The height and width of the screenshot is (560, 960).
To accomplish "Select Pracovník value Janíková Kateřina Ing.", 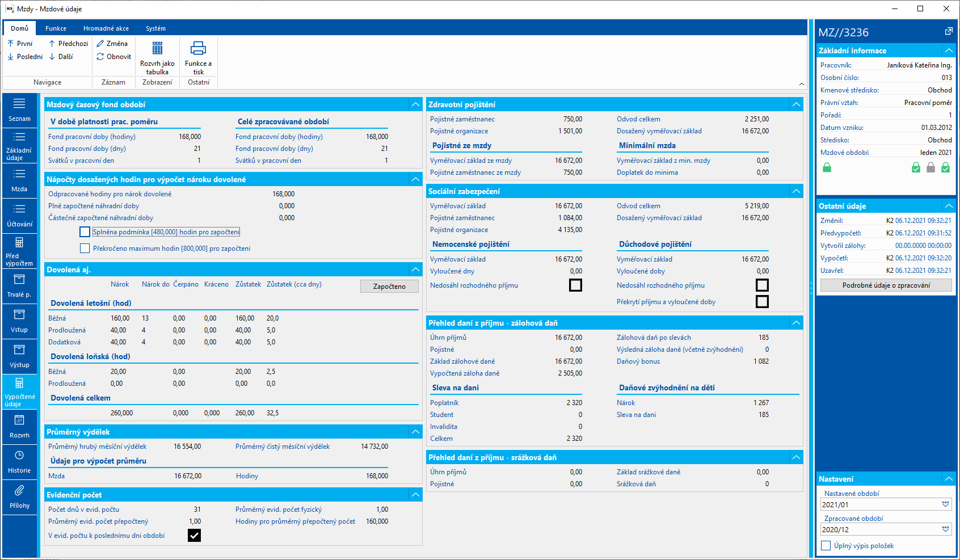I will coord(919,65).
